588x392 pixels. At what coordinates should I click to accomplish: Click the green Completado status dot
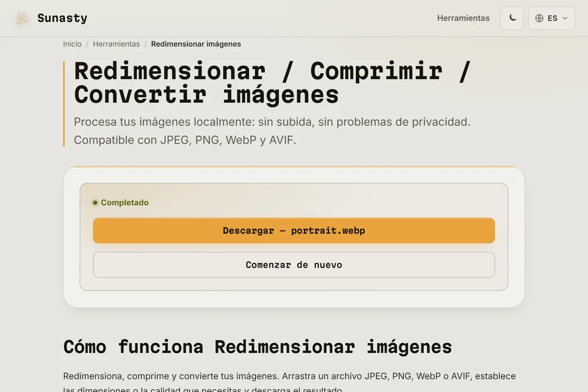pyautogui.click(x=95, y=203)
